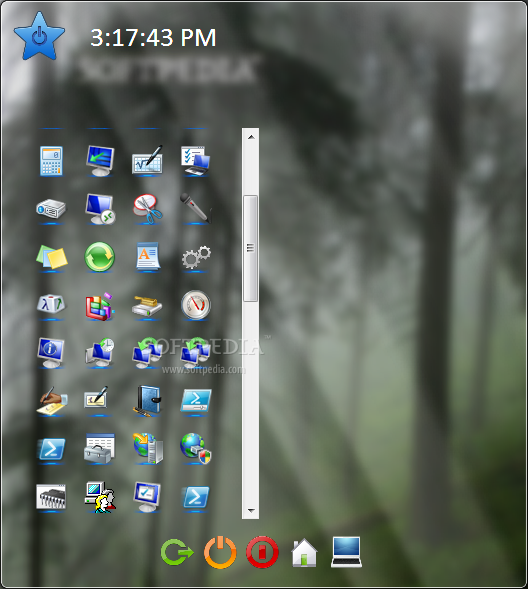Open Sticky Notes

[x=52, y=257]
